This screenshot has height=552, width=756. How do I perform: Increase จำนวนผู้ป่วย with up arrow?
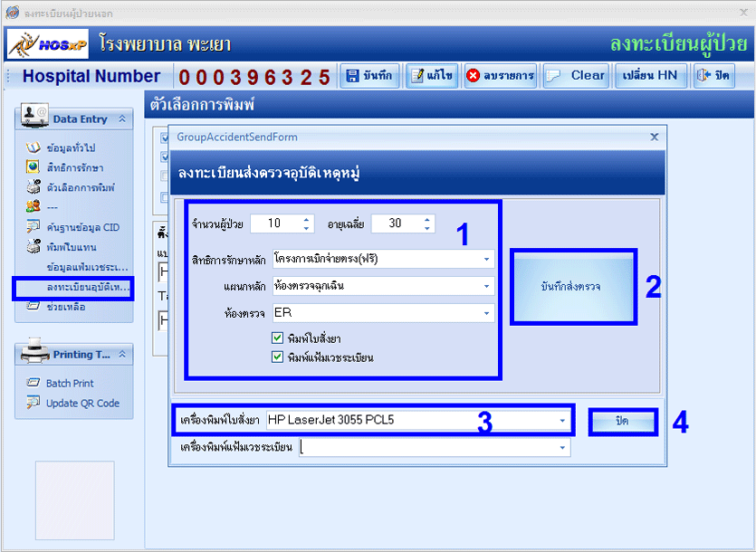pyautogui.click(x=306, y=219)
